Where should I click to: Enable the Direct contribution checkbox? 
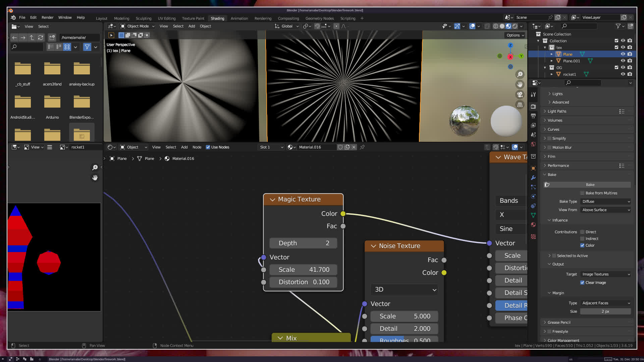click(x=582, y=232)
